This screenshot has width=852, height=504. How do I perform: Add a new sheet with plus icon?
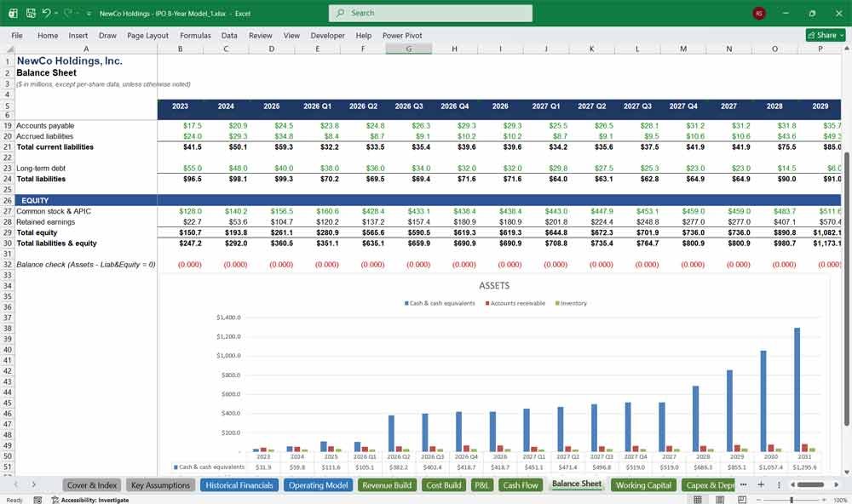[761, 484]
